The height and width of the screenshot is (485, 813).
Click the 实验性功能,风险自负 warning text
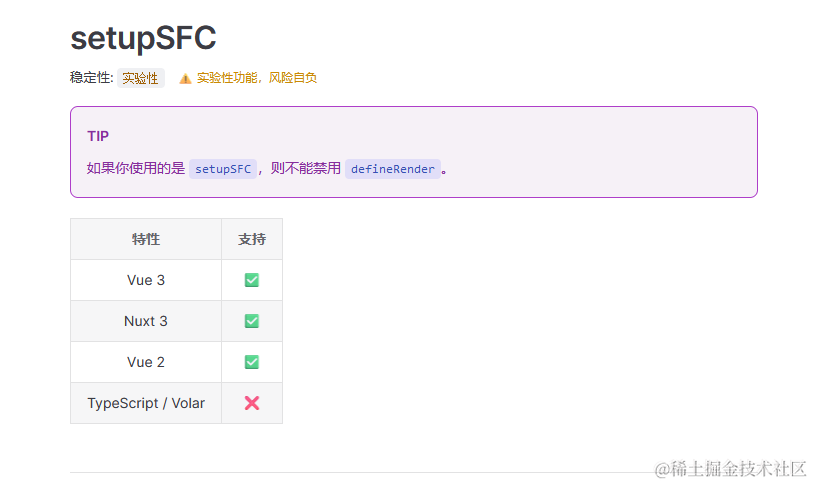click(257, 78)
